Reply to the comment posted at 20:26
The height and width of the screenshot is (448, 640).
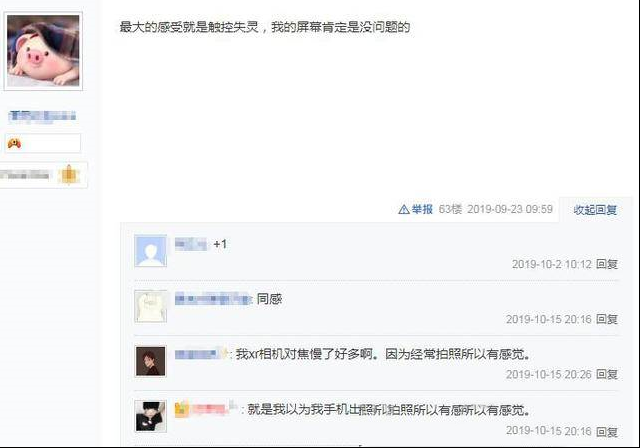(607, 374)
